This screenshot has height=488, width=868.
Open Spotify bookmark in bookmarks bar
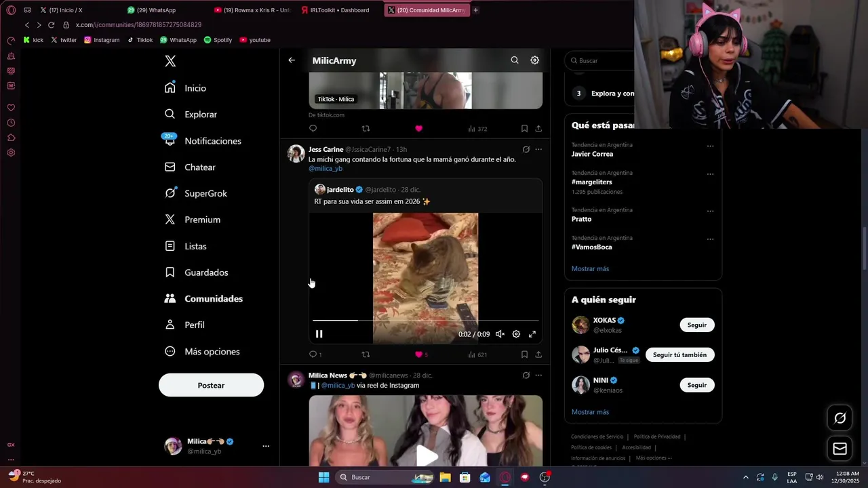point(218,40)
